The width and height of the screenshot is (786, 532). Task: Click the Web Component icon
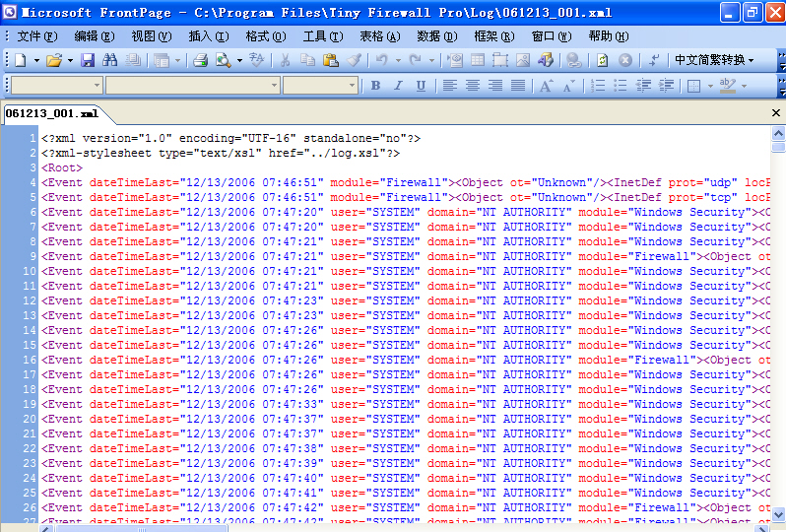[x=455, y=61]
